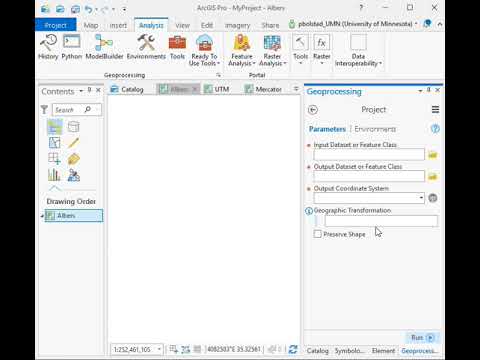480x360 pixels.
Task: Collapse the ribbon with the chevron
Action: pos(440,24)
